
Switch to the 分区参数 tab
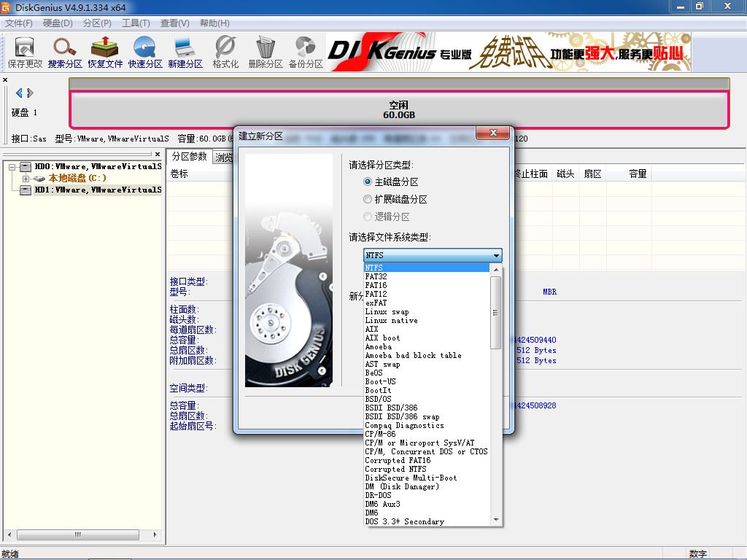click(x=189, y=157)
